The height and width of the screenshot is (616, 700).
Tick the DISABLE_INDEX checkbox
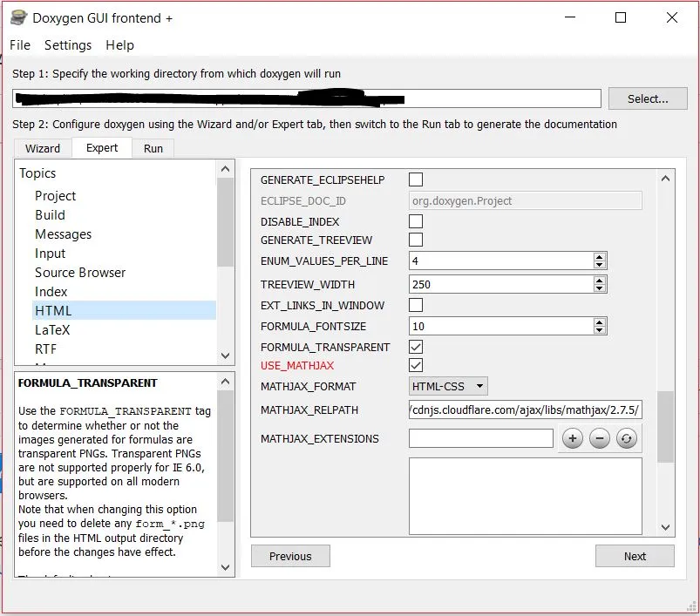(x=416, y=221)
